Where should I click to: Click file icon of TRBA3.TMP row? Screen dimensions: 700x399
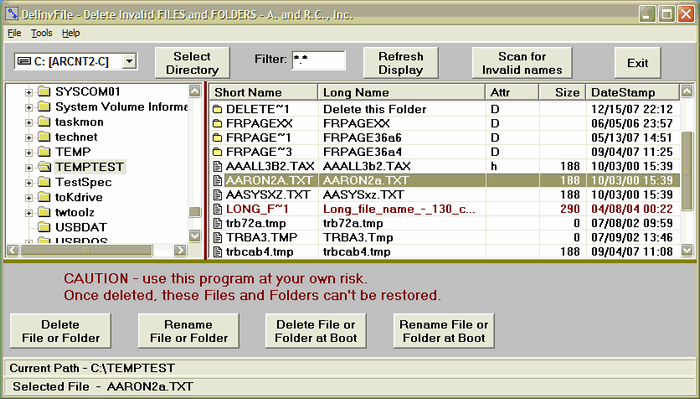(217, 238)
